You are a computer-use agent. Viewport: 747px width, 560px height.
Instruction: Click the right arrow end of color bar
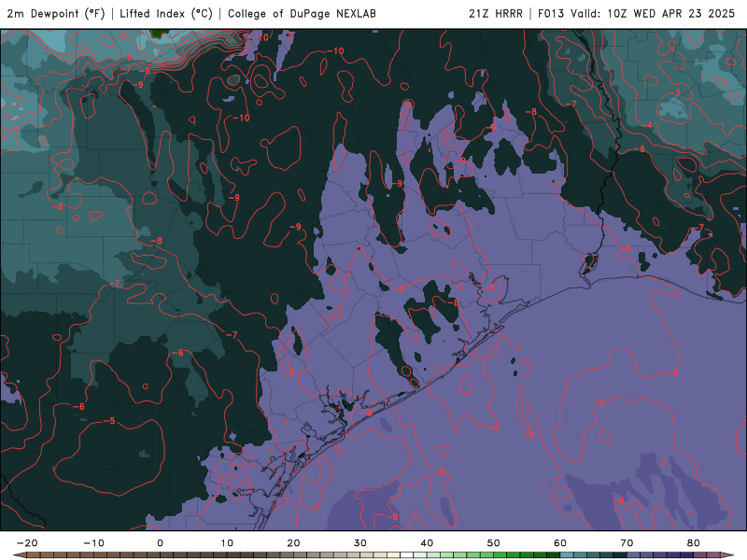tap(727, 555)
